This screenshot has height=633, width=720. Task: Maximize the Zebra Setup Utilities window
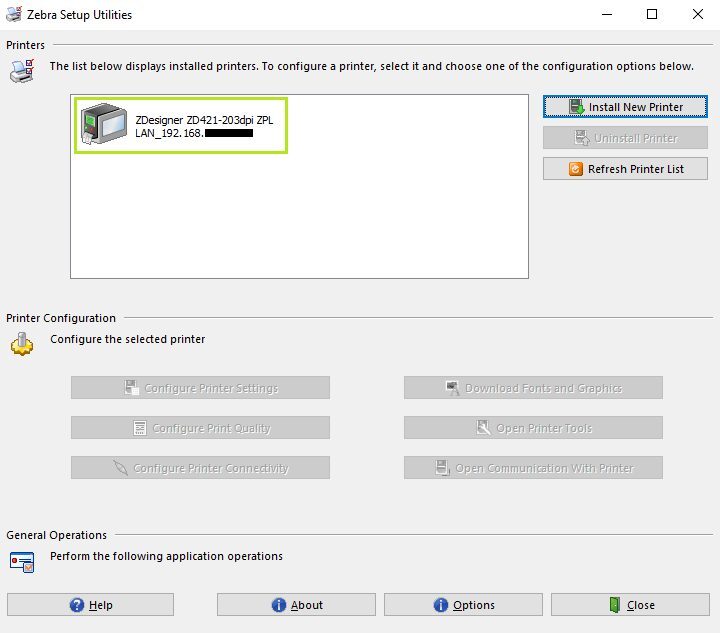click(652, 14)
